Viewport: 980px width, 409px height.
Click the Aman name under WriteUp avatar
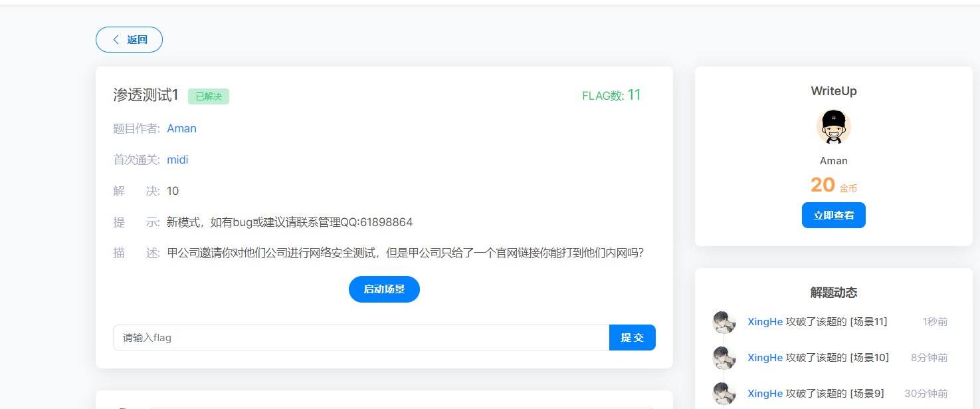(833, 161)
